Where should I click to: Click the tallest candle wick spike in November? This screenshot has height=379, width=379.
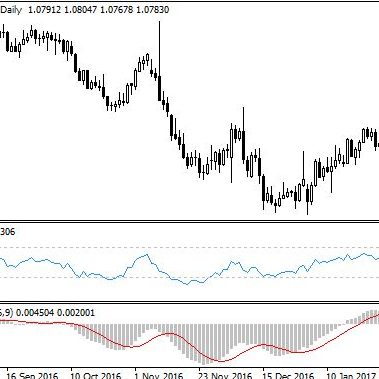click(x=159, y=48)
